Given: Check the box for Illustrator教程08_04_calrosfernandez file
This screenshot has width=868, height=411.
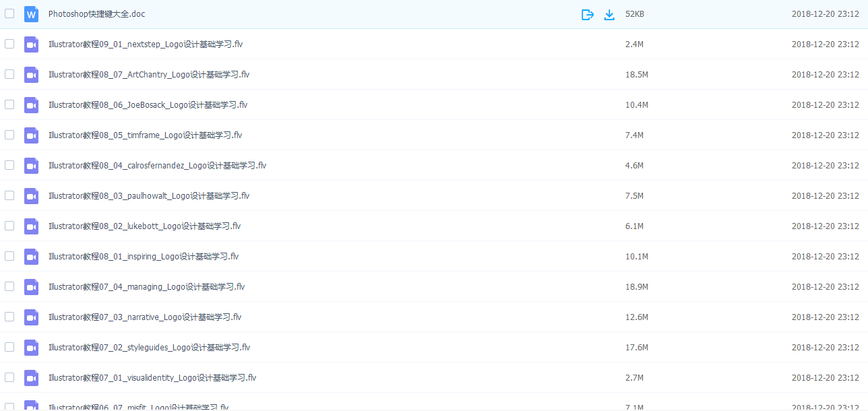Looking at the screenshot, I should [x=9, y=165].
